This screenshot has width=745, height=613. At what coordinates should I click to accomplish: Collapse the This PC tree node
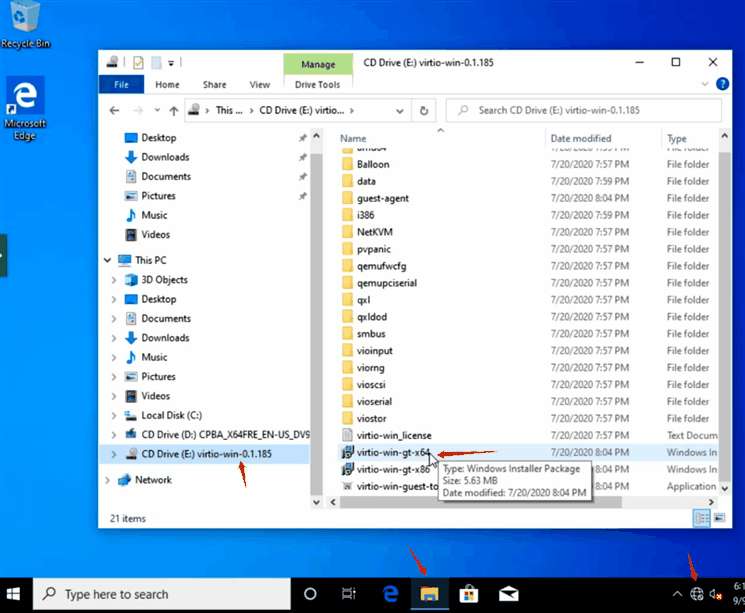coord(107,260)
